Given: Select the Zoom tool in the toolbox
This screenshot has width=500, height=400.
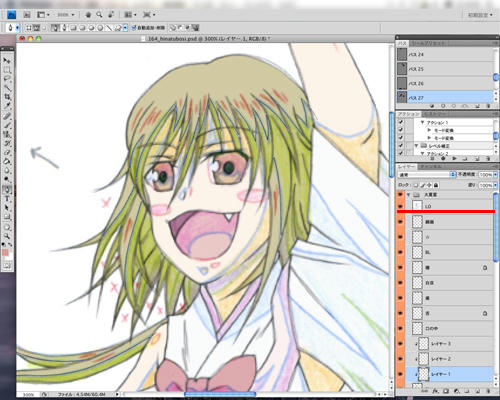Looking at the screenshot, I should pyautogui.click(x=7, y=236).
